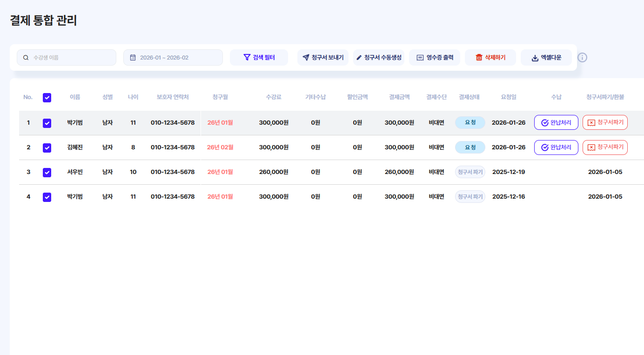Image resolution: width=644 pixels, height=355 pixels.
Task: Deselect the checkbox for 서우빈 row
Action: [47, 172]
